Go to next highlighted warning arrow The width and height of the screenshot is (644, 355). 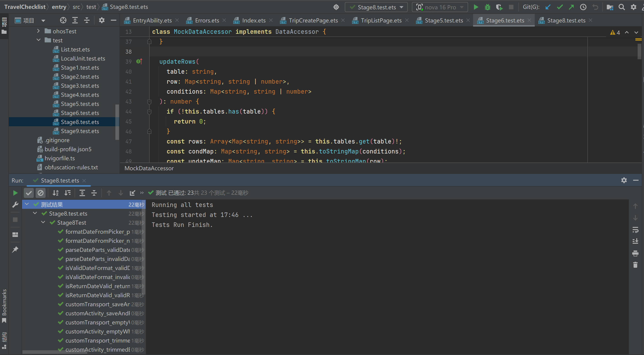coord(636,32)
